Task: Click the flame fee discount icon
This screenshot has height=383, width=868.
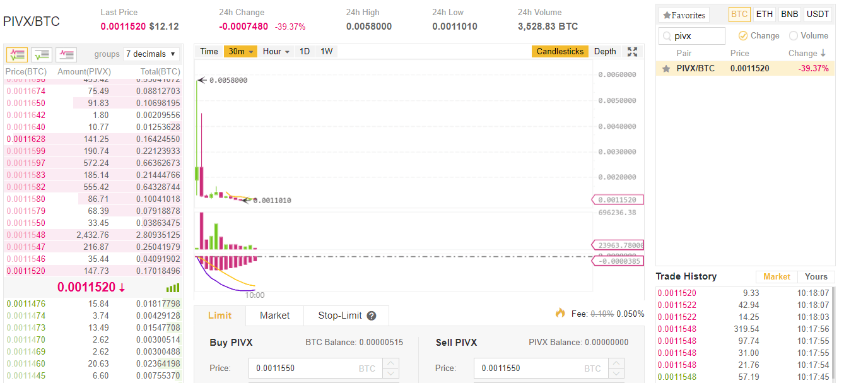Action: (x=560, y=313)
